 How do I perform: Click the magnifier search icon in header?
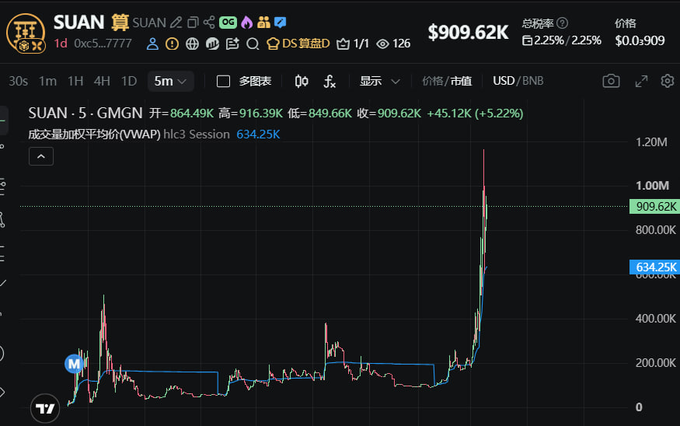252,44
